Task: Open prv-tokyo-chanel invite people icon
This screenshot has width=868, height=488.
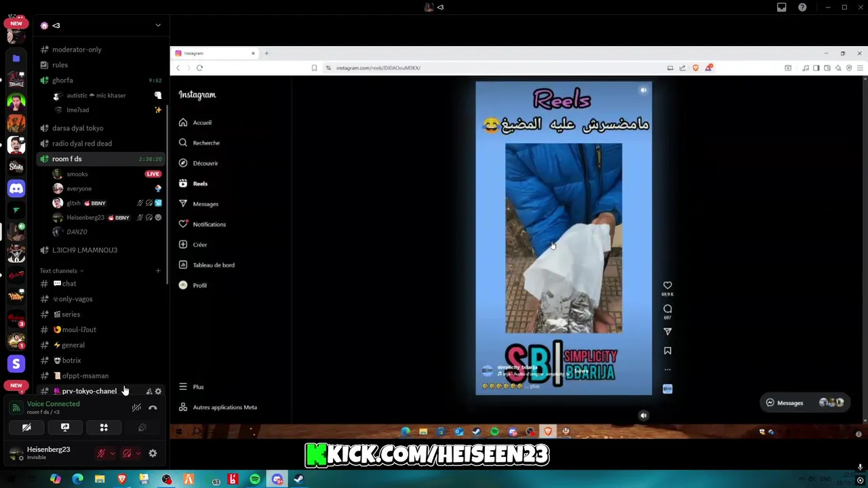Action: click(x=149, y=392)
